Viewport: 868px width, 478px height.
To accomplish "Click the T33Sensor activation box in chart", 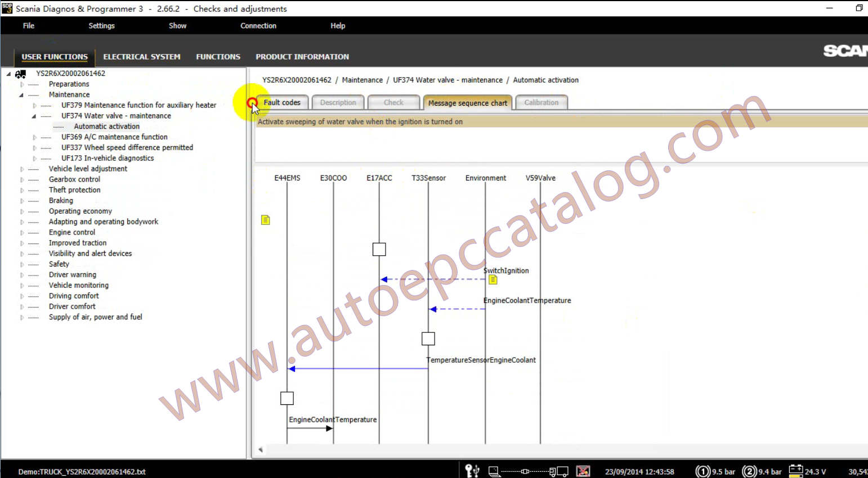I will coord(428,339).
